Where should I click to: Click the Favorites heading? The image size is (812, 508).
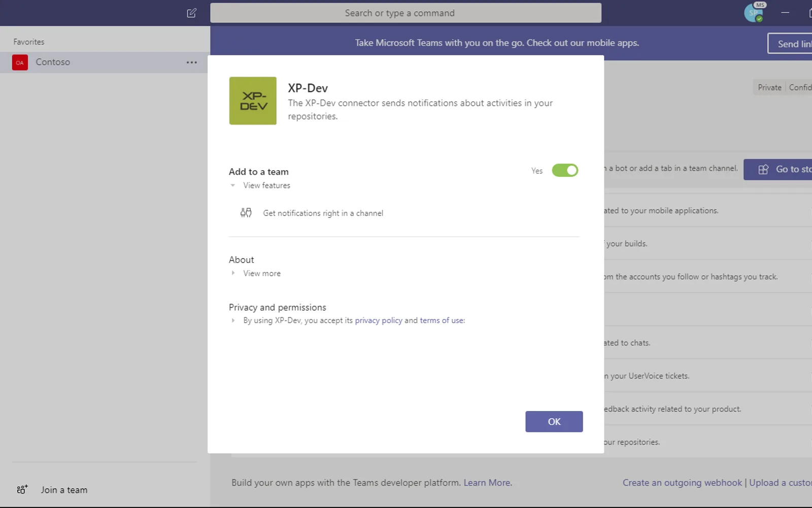point(29,42)
